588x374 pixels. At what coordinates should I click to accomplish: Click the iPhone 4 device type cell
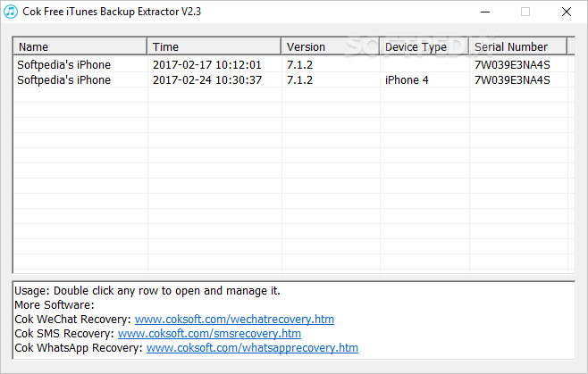coord(407,80)
